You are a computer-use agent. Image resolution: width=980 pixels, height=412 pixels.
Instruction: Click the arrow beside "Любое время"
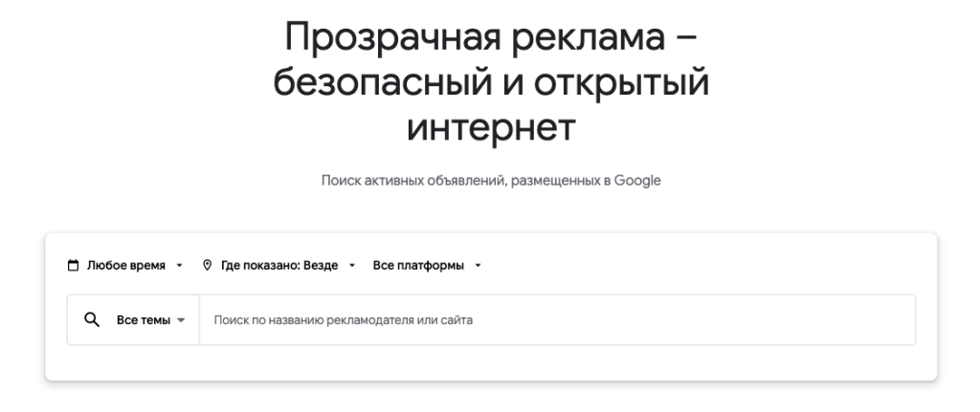click(178, 266)
